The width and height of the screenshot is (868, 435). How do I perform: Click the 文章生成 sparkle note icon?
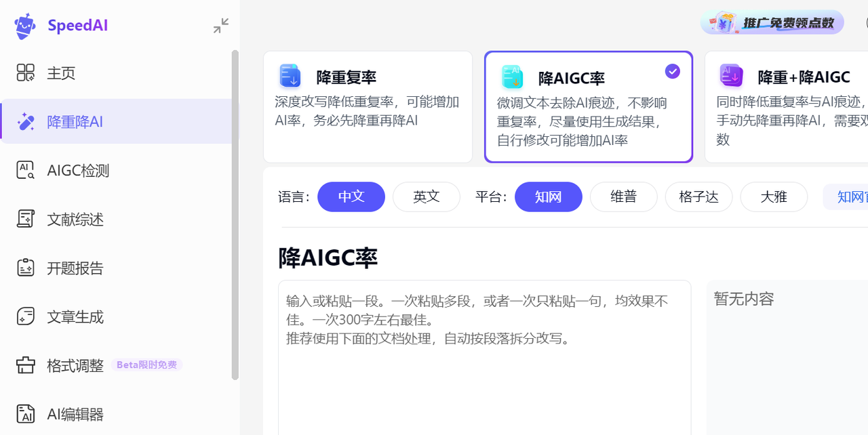26,316
